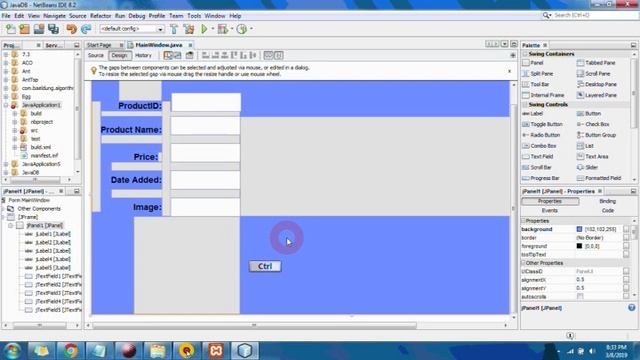Screen dimensions: 640x360
Task: Open the default config combo box
Action: (132, 29)
